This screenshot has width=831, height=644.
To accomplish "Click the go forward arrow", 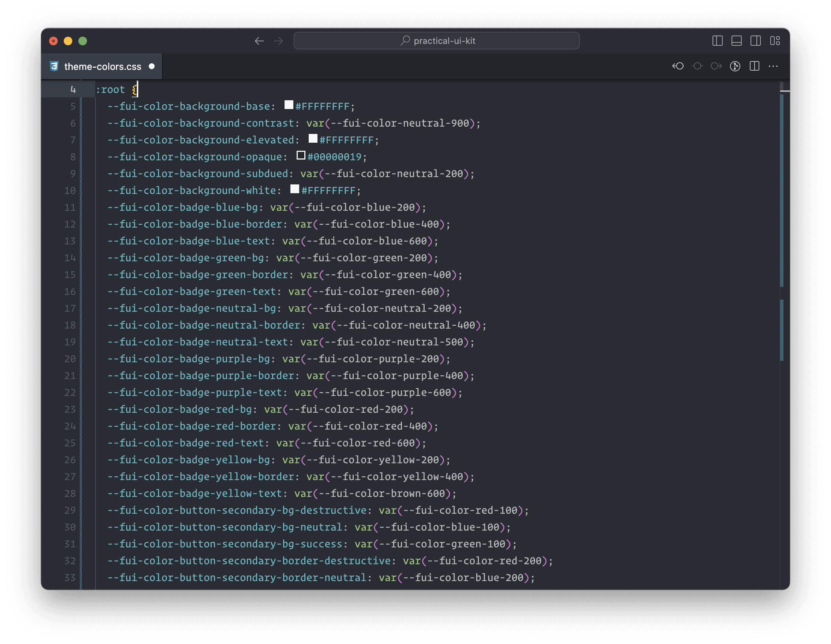I will click(x=278, y=41).
